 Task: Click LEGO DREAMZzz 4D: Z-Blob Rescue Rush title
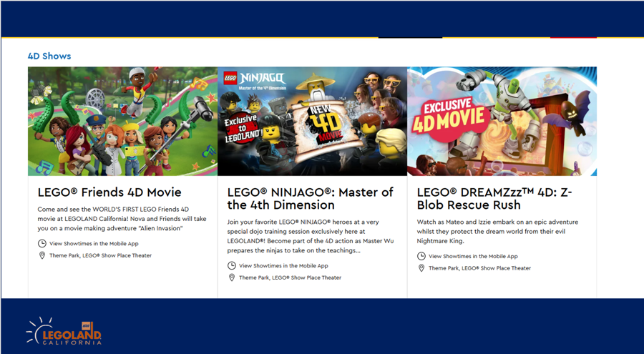point(494,198)
